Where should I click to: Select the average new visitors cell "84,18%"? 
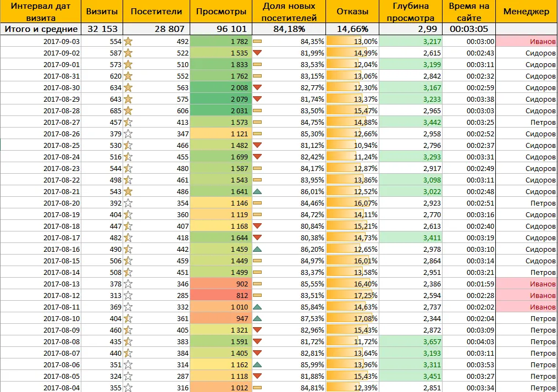click(289, 29)
